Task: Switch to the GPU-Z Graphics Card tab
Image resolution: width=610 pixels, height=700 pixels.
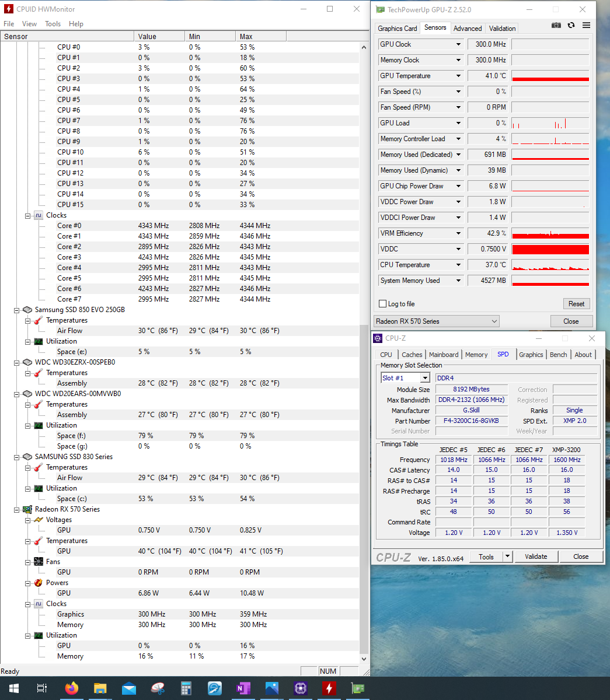Action: 398,29
